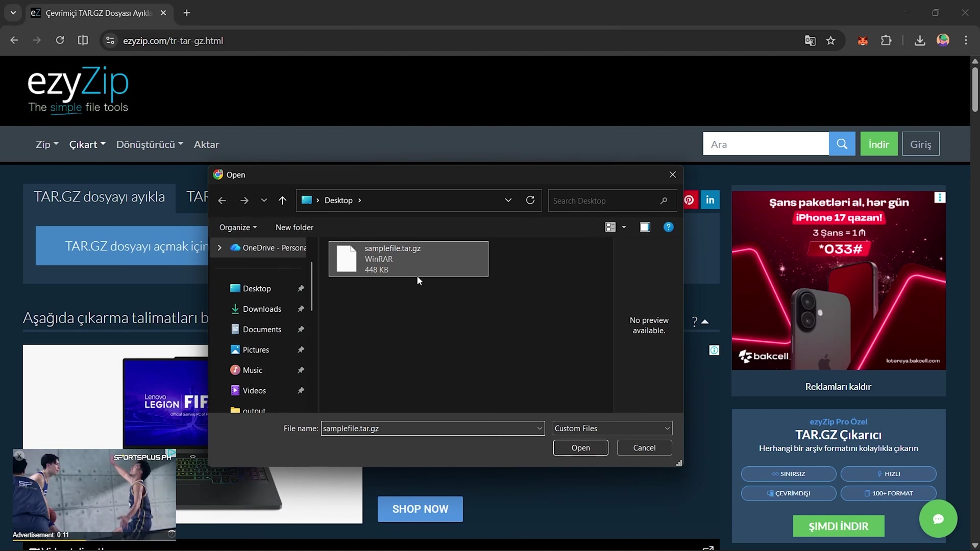
Task: Expand the File name history dropdown
Action: click(x=540, y=429)
